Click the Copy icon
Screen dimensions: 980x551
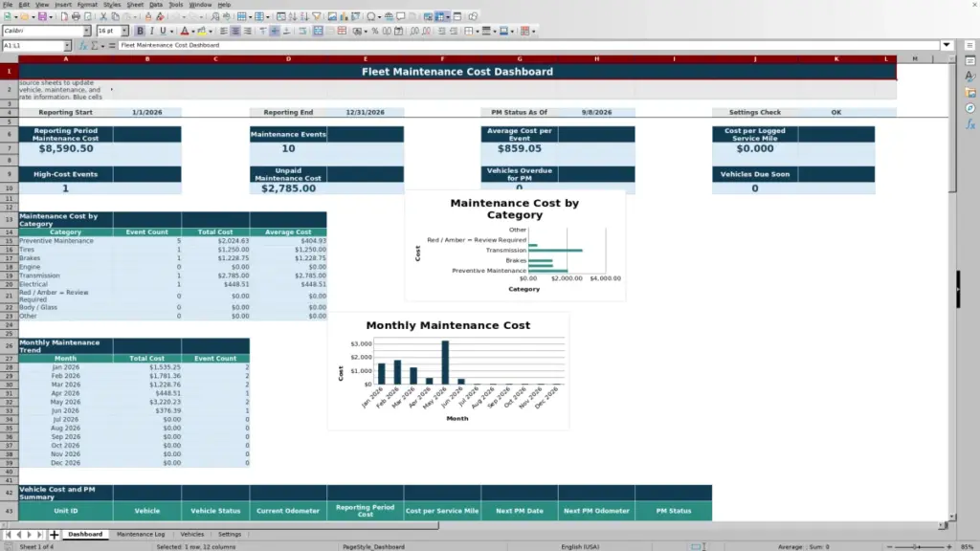coord(115,16)
